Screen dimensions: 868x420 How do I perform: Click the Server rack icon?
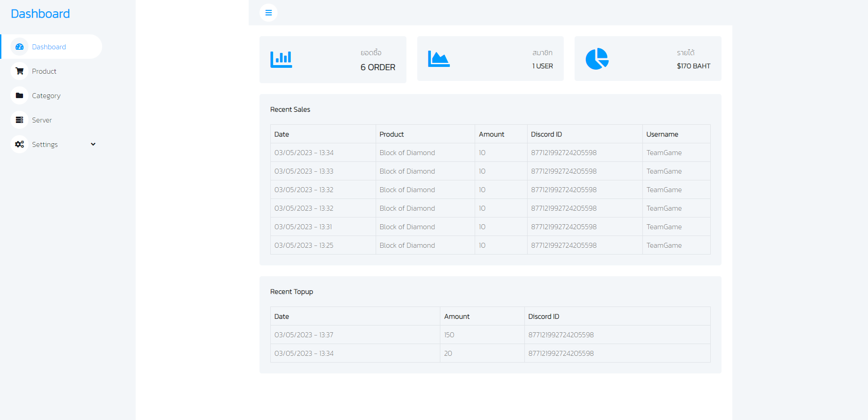(19, 120)
